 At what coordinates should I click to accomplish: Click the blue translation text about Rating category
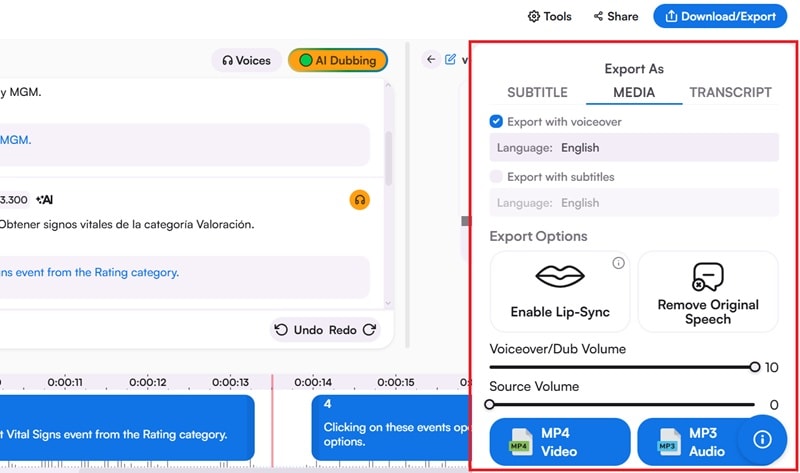click(89, 272)
